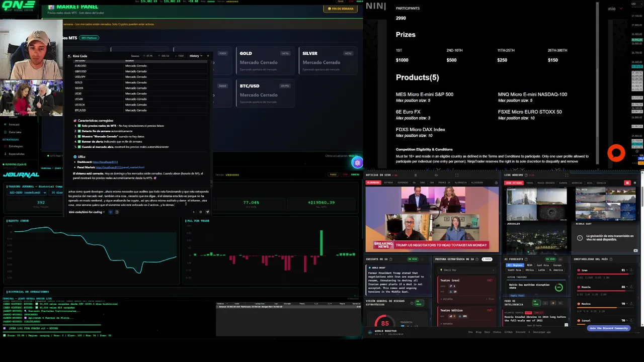The image size is (644, 362).
Task: Click share icon on Iran instability row
Action: [x=631, y=270]
